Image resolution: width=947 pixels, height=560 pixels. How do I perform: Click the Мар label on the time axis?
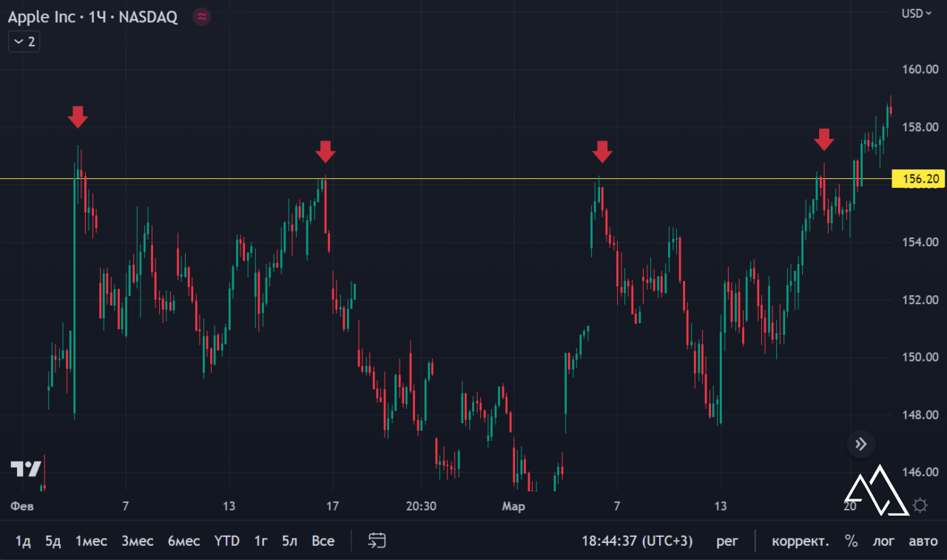coord(513,506)
